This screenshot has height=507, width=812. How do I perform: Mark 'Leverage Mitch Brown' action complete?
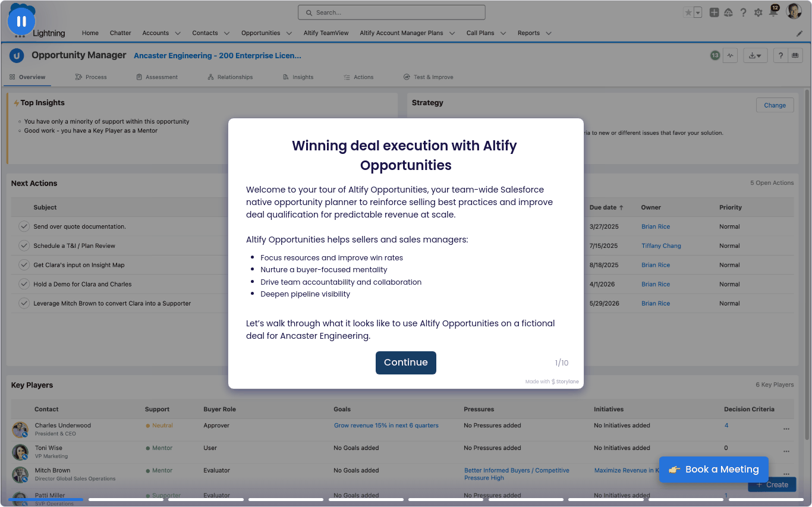24,303
